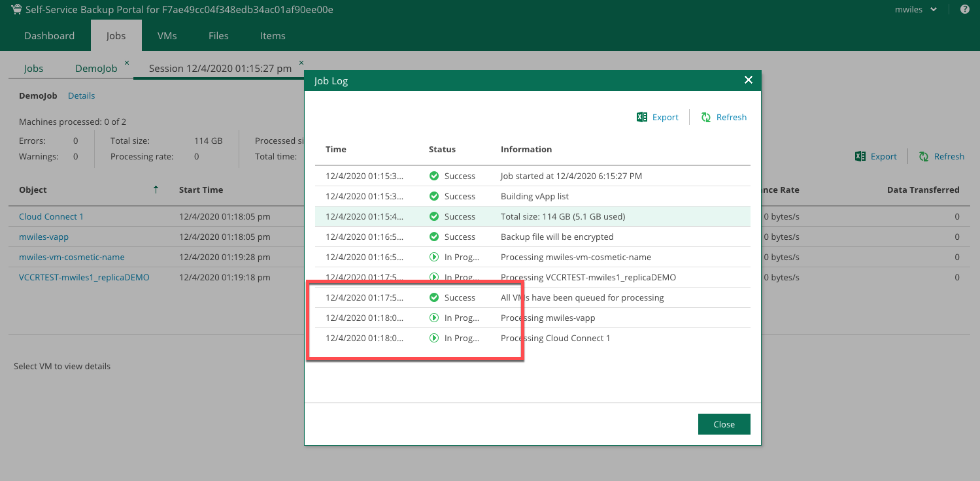Screen dimensions: 980x481
Task: Click the shopping cart portal logo icon
Action: pos(16,9)
